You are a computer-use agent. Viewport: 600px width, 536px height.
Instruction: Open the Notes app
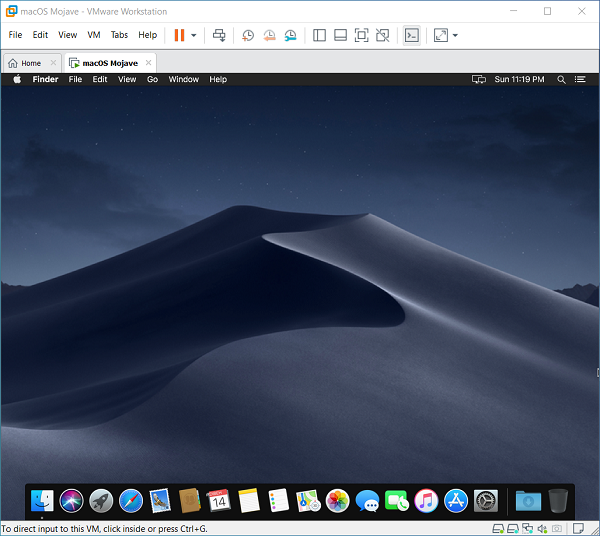pyautogui.click(x=249, y=500)
